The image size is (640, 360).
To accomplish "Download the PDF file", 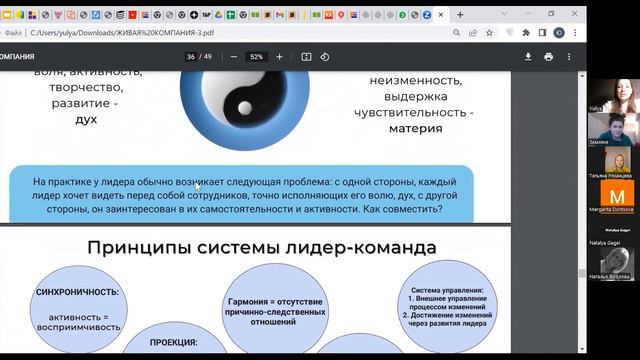I will pyautogui.click(x=528, y=57).
